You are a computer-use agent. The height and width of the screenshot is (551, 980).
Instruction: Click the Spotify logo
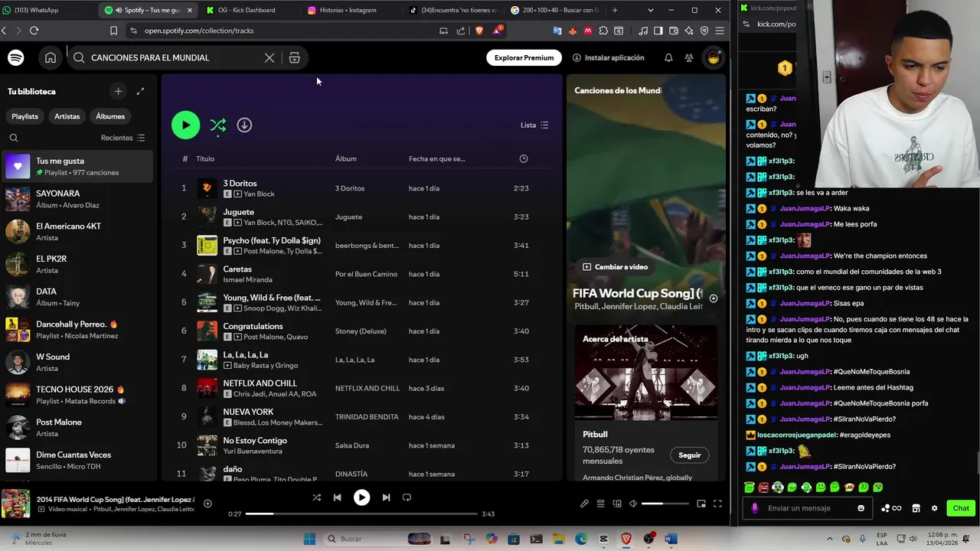(x=16, y=57)
